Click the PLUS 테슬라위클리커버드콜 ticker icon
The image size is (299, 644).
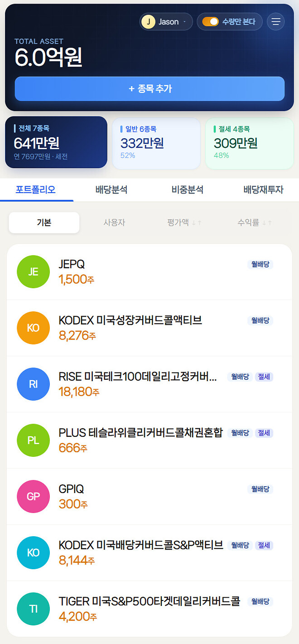(x=33, y=440)
